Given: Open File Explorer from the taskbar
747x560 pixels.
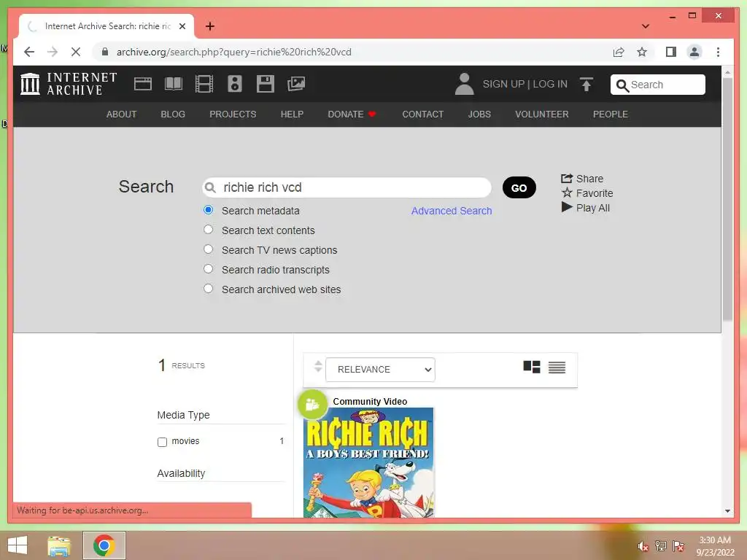Looking at the screenshot, I should tap(59, 545).
